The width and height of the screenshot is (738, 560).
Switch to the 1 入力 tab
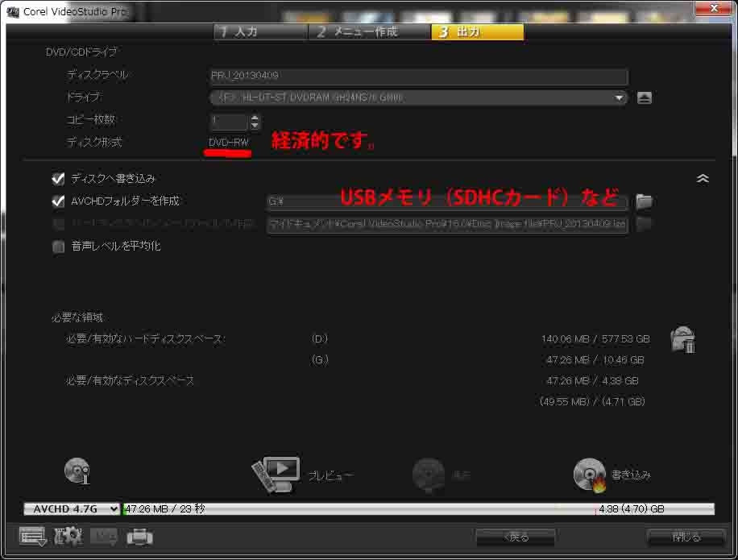coord(260,32)
